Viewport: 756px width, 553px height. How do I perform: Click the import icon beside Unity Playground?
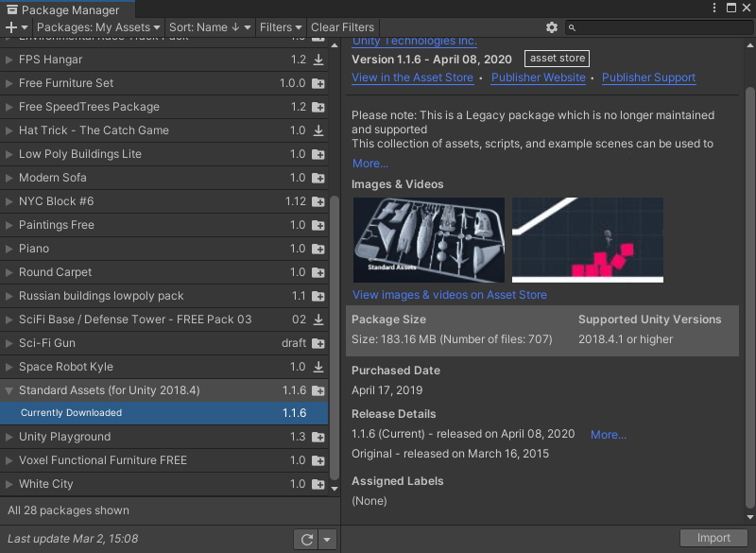(x=318, y=437)
